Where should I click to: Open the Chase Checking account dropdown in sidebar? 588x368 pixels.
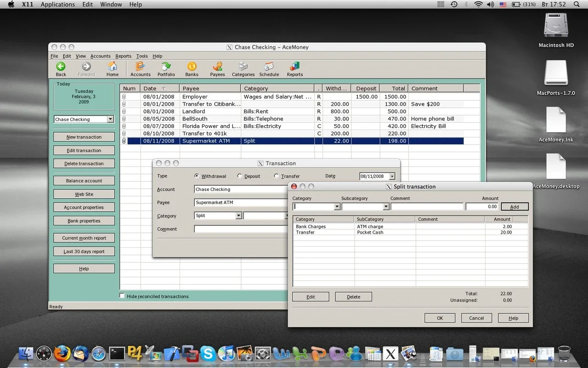(110, 119)
